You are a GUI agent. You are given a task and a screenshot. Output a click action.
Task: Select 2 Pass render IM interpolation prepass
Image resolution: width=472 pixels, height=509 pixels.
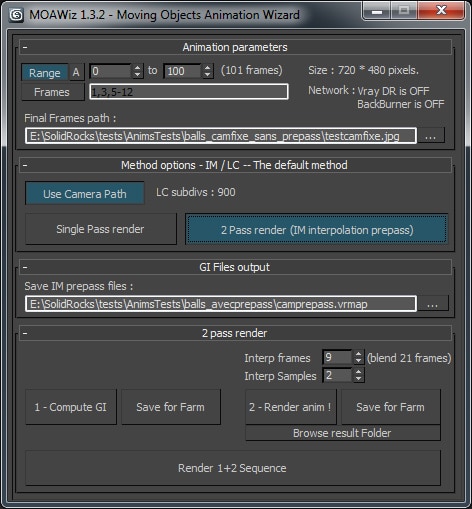(x=317, y=230)
